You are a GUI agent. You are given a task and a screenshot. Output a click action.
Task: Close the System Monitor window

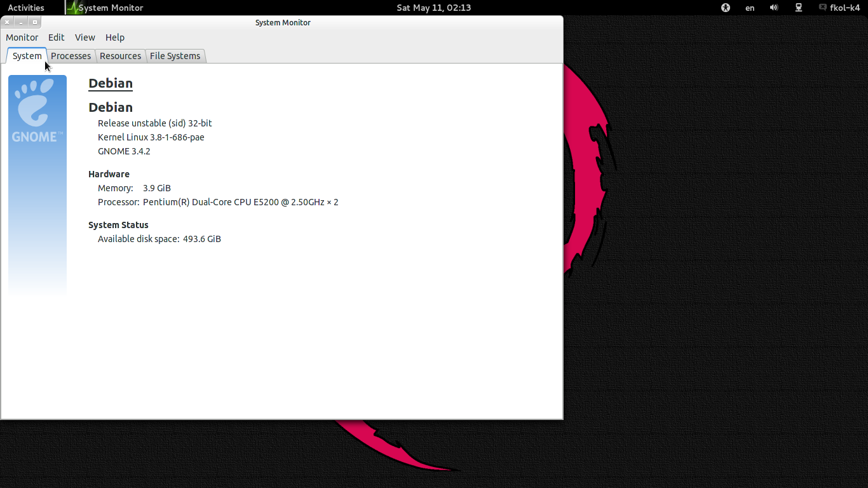point(7,22)
